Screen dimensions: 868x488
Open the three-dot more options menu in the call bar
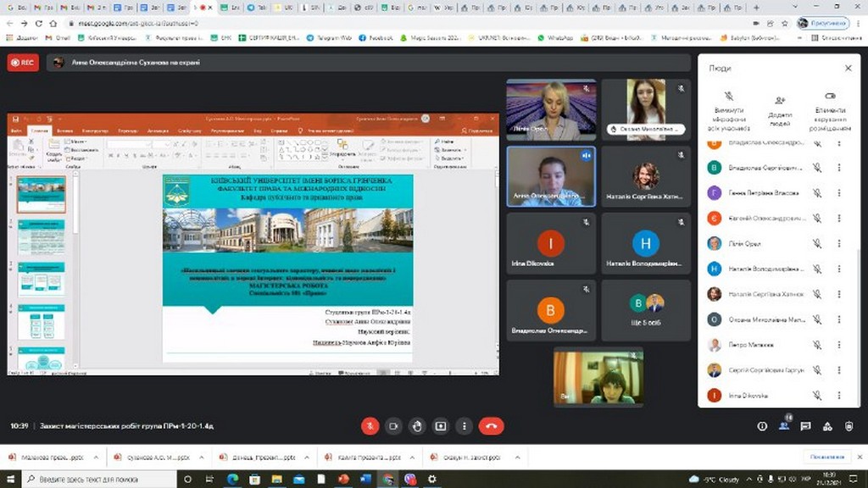pos(464,426)
